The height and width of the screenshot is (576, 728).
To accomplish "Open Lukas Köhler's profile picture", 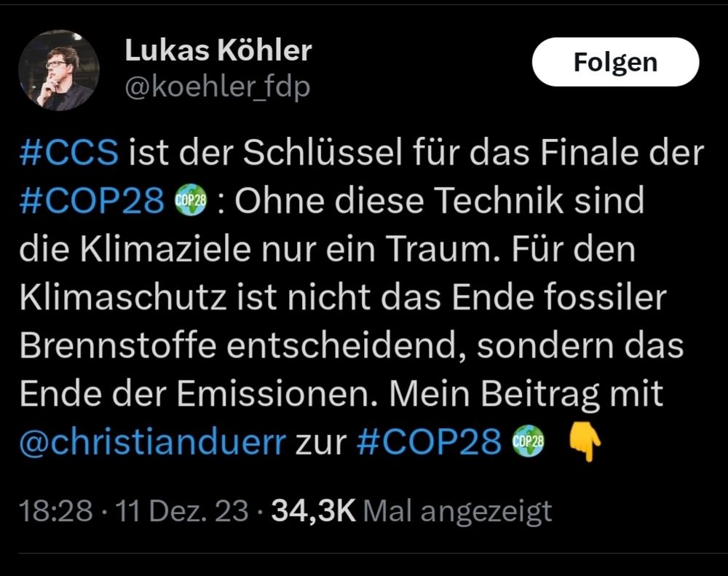I will [x=58, y=66].
